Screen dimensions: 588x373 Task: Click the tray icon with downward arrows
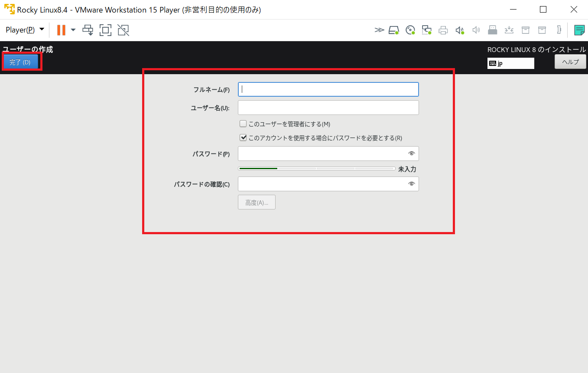(x=509, y=30)
